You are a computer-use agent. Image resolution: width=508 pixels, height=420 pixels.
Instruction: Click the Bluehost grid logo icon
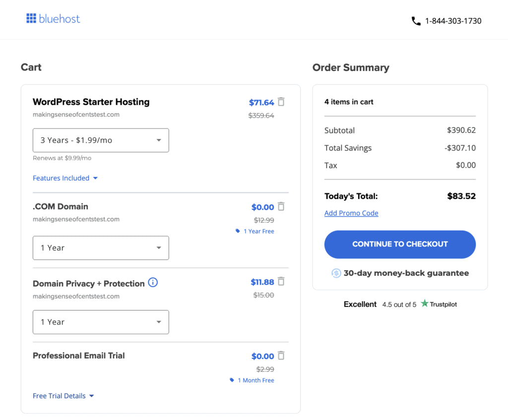click(31, 18)
